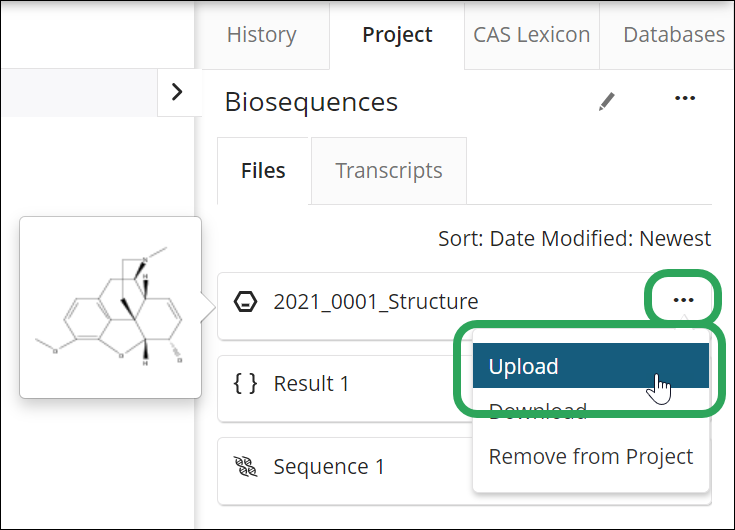Open the CAS Lexicon tab

click(531, 34)
